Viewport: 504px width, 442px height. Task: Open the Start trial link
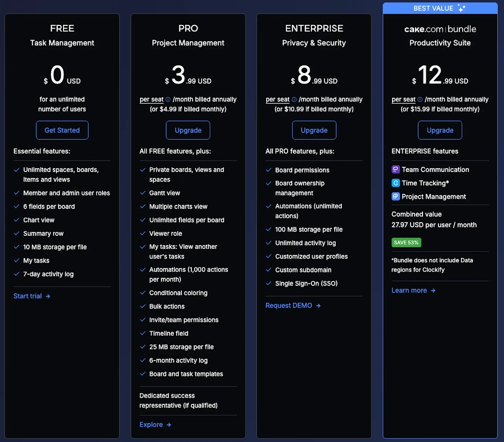pyautogui.click(x=32, y=296)
